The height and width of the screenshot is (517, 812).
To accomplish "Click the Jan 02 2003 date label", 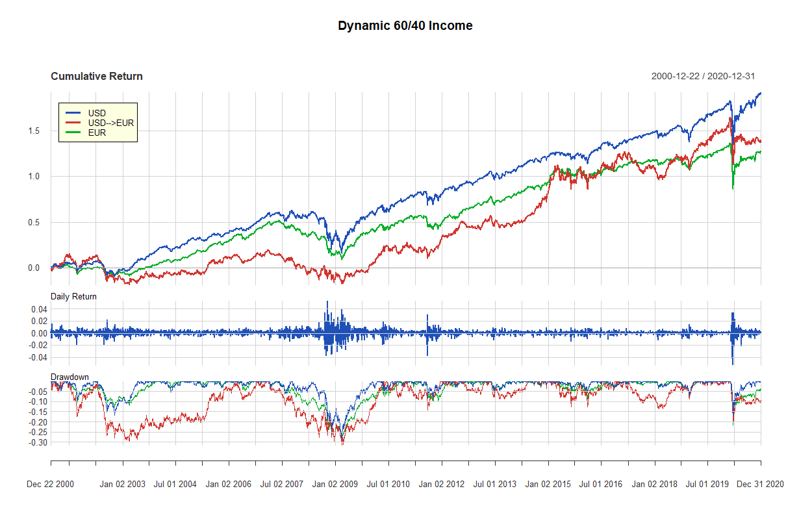I will pyautogui.click(x=123, y=485).
